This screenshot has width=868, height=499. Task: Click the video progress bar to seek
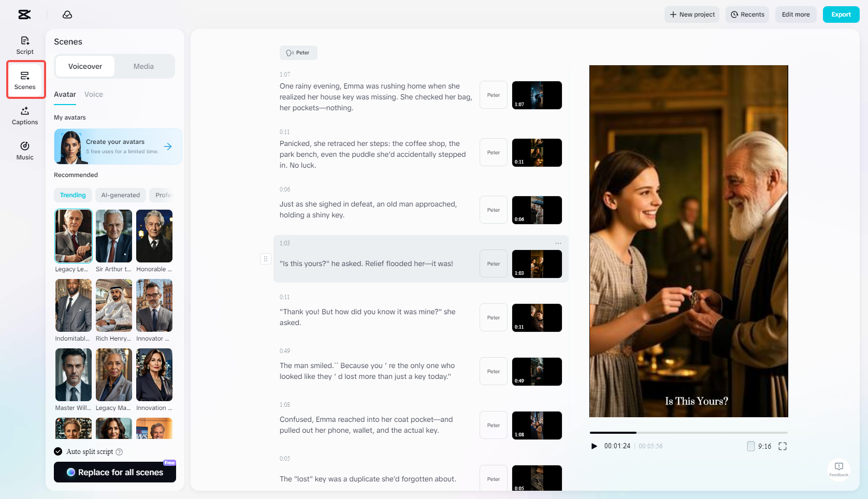coord(688,433)
